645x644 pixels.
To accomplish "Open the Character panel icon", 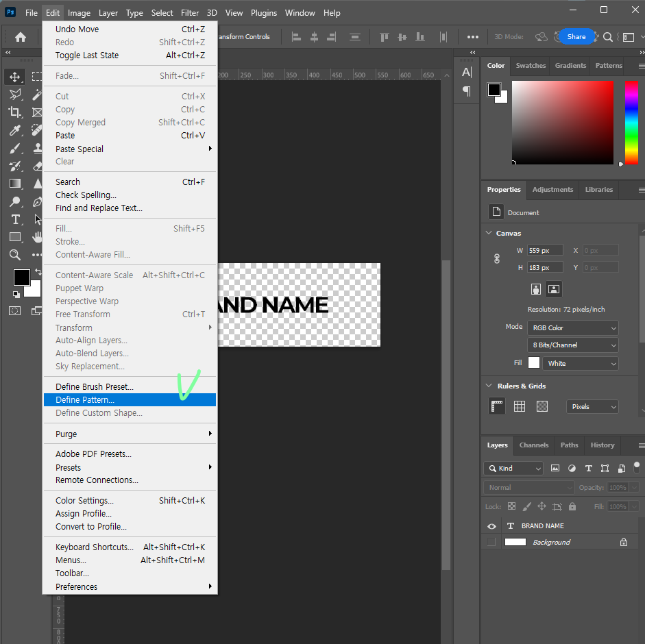I will click(467, 73).
